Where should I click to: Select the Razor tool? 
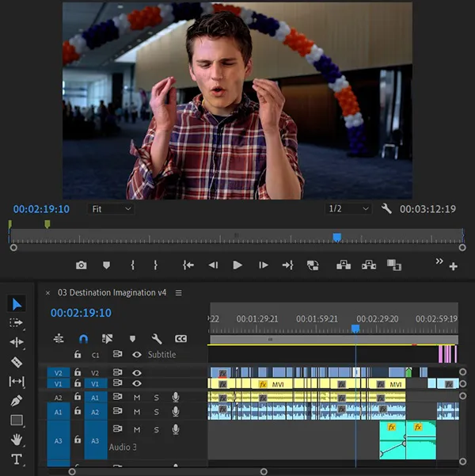[x=17, y=362]
